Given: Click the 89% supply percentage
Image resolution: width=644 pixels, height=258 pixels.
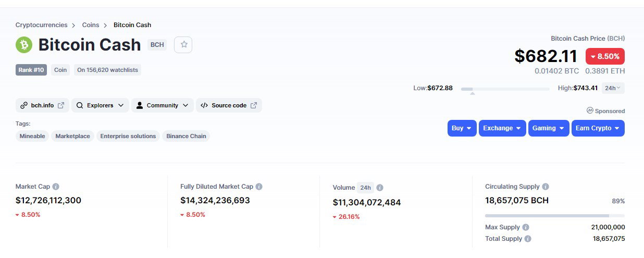Looking at the screenshot, I should click(618, 201).
